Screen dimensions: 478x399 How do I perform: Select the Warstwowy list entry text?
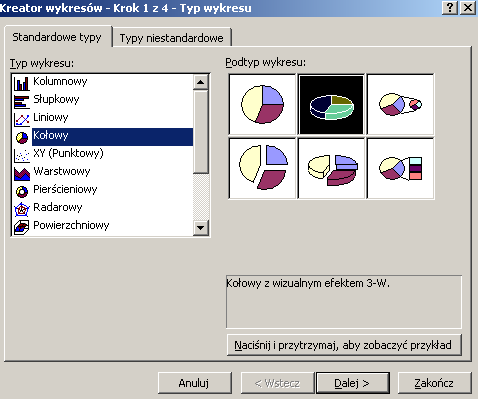[x=62, y=171]
